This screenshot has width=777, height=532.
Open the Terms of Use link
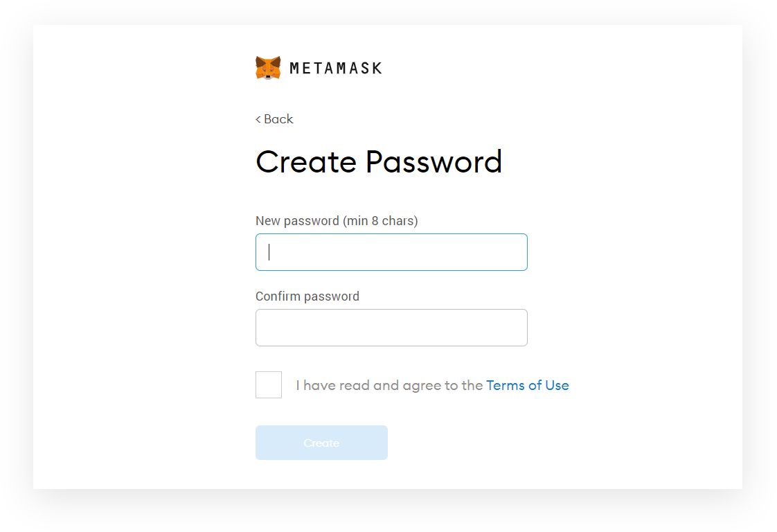(x=528, y=385)
